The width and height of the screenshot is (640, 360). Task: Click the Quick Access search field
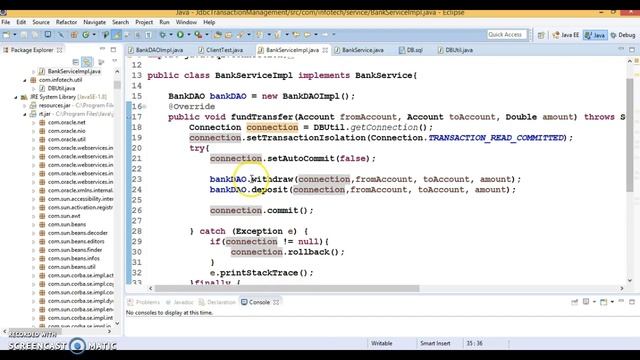pos(507,35)
